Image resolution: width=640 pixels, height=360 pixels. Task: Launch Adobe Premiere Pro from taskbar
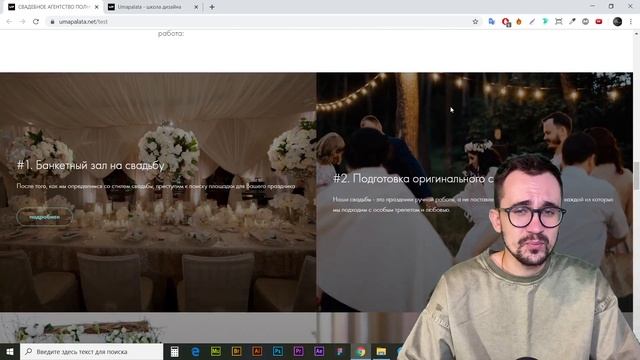[298, 351]
